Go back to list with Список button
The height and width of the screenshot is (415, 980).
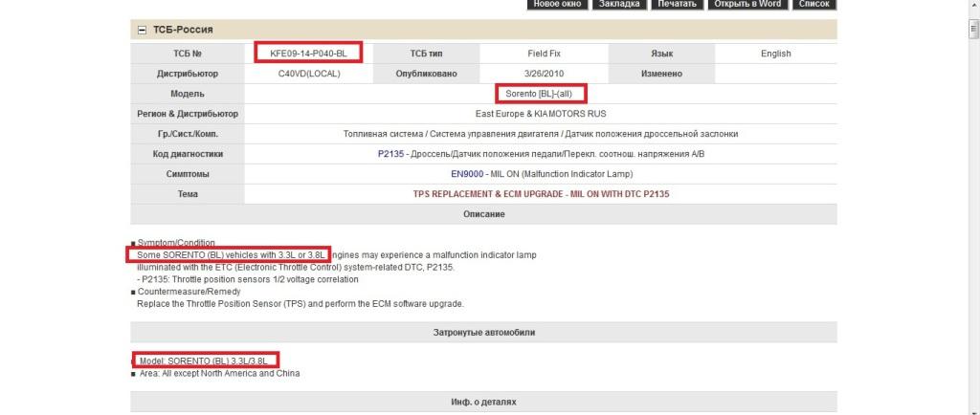[813, 4]
